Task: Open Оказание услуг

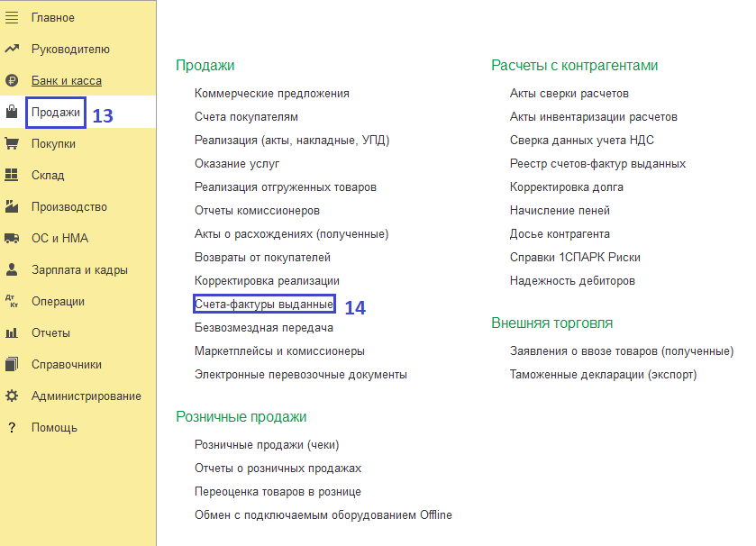Action: (237, 164)
